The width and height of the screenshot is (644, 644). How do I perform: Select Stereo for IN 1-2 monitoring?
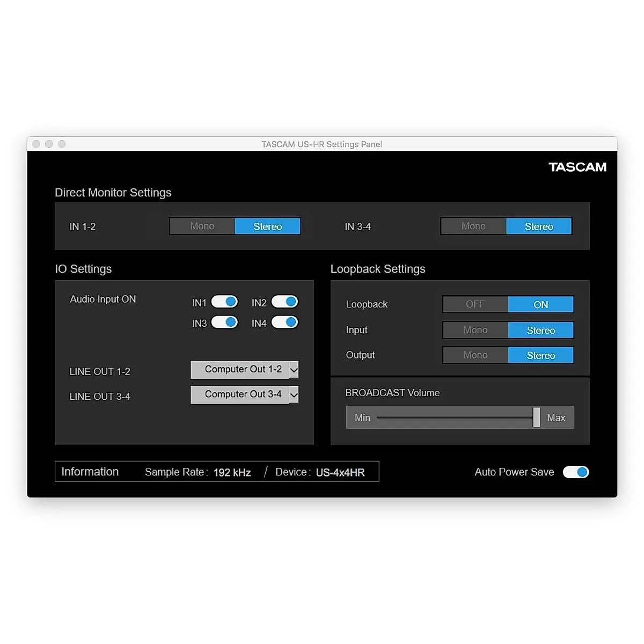coord(267,226)
